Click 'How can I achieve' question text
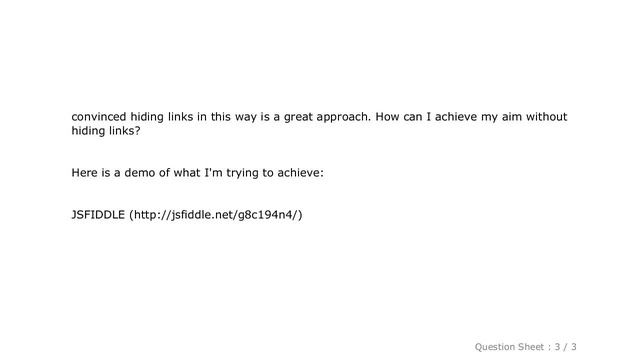 (x=426, y=117)
